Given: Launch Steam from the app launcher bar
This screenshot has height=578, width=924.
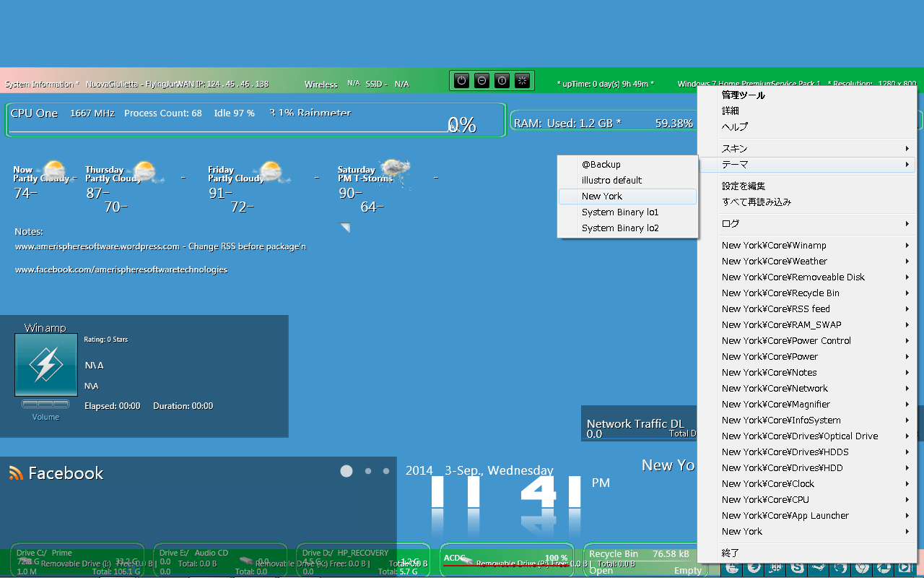Looking at the screenshot, I should click(x=819, y=569).
